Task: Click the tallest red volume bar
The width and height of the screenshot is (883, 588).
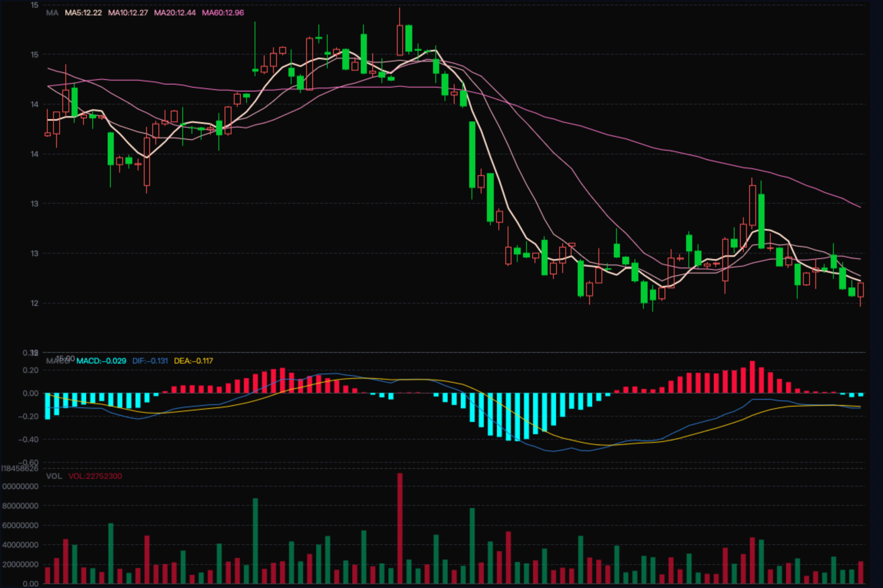Action: pos(400,528)
